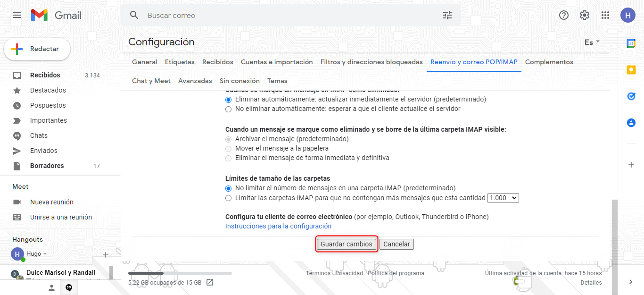Click the search filter options icon

[447, 15]
